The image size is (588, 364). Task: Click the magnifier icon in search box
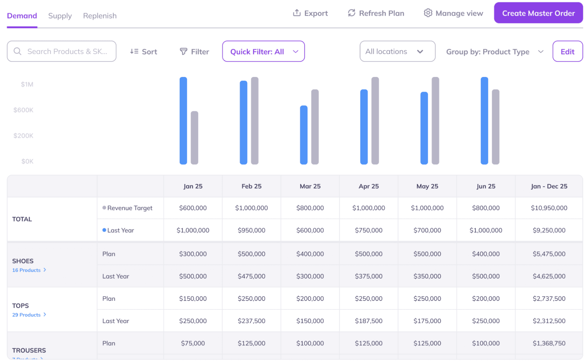[x=17, y=51]
